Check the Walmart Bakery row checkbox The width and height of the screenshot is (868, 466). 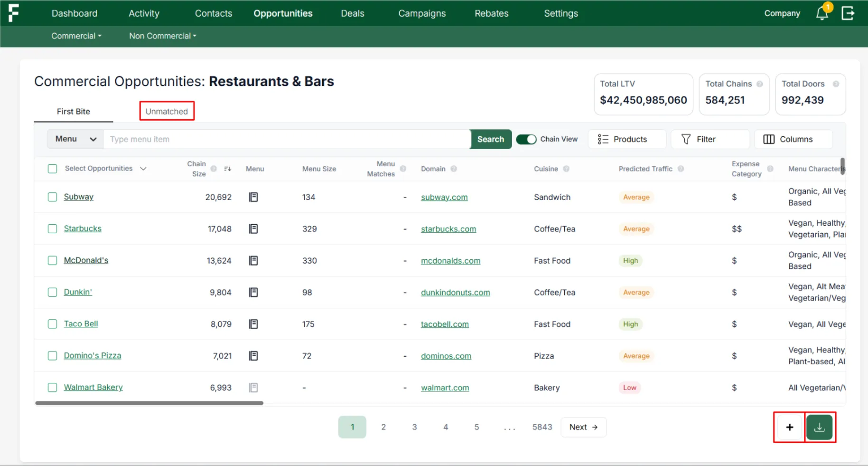(x=53, y=388)
